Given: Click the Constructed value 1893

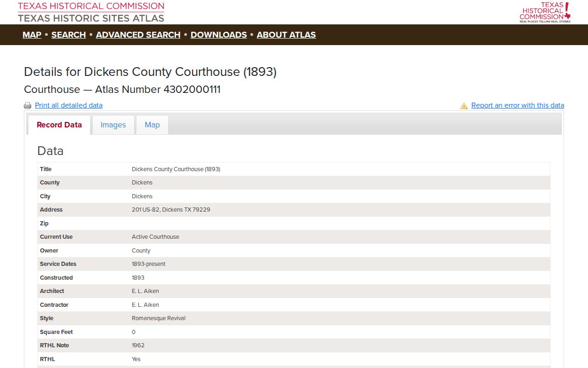Looking at the screenshot, I should point(138,278).
